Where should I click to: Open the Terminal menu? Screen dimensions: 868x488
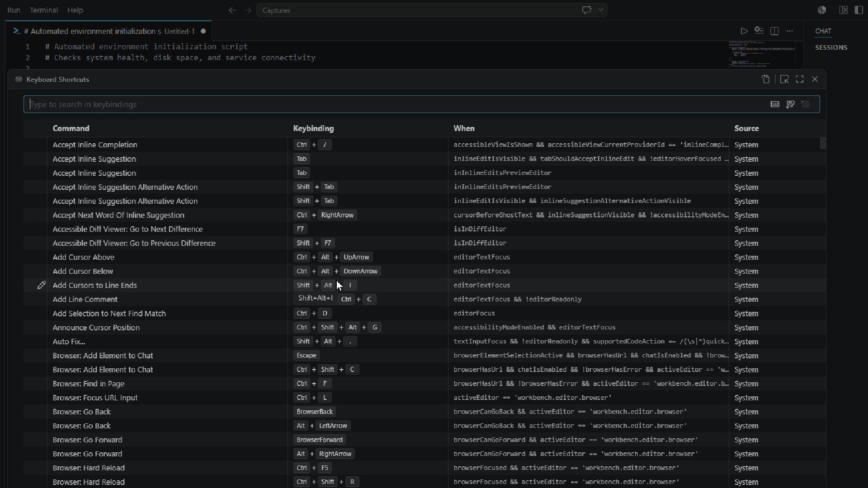(x=44, y=10)
